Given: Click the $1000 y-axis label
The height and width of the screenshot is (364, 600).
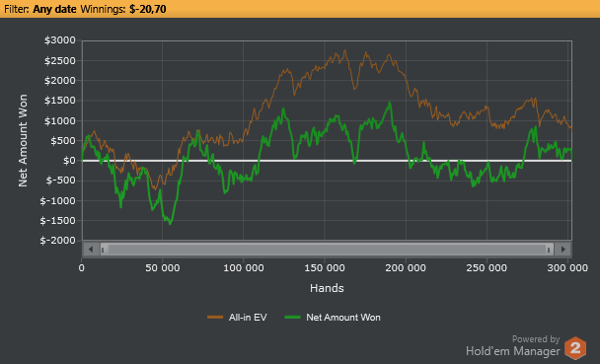Looking at the screenshot, I should tap(60, 120).
